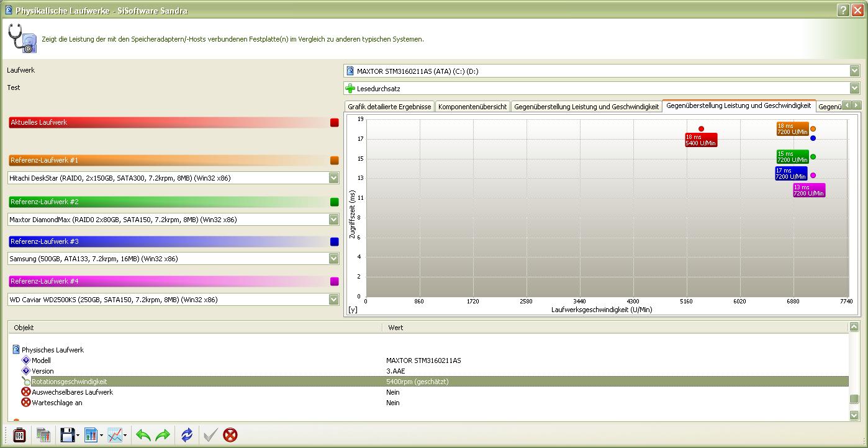Click the red cancel X icon
This screenshot has height=448, width=868.
coord(230,435)
